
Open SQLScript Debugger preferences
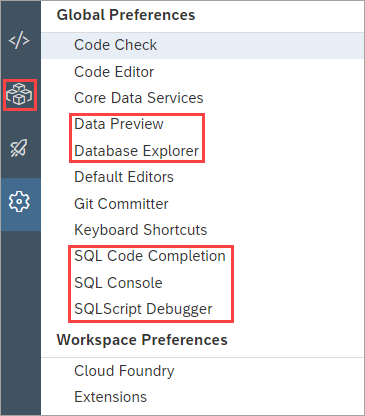click(143, 309)
